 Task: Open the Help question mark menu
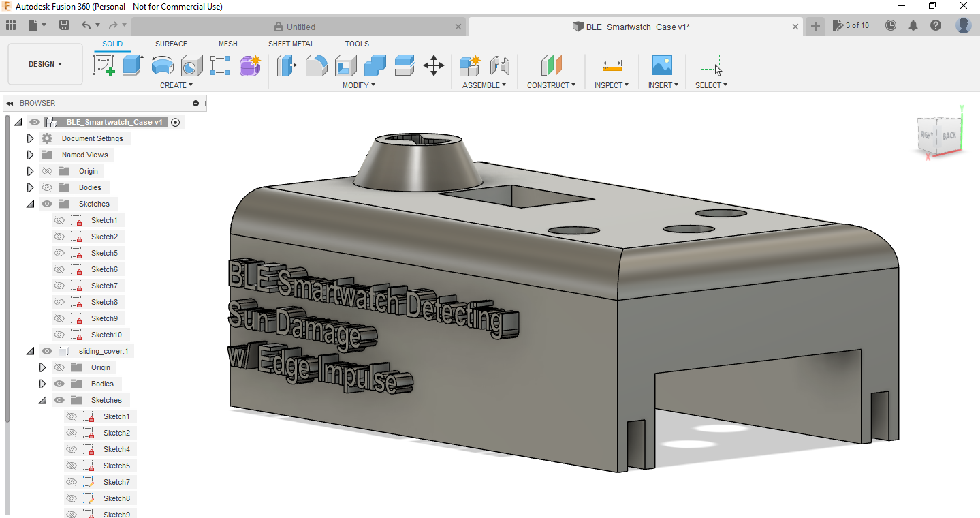coord(936,25)
